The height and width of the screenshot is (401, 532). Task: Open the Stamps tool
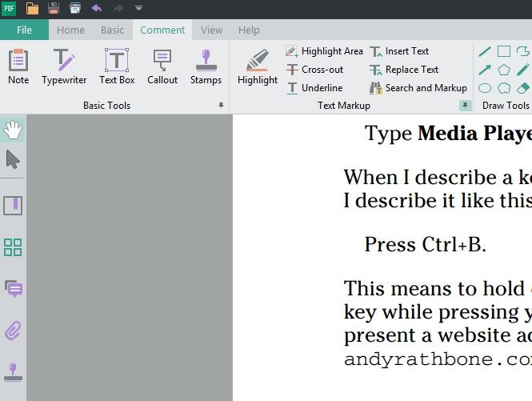coord(206,66)
